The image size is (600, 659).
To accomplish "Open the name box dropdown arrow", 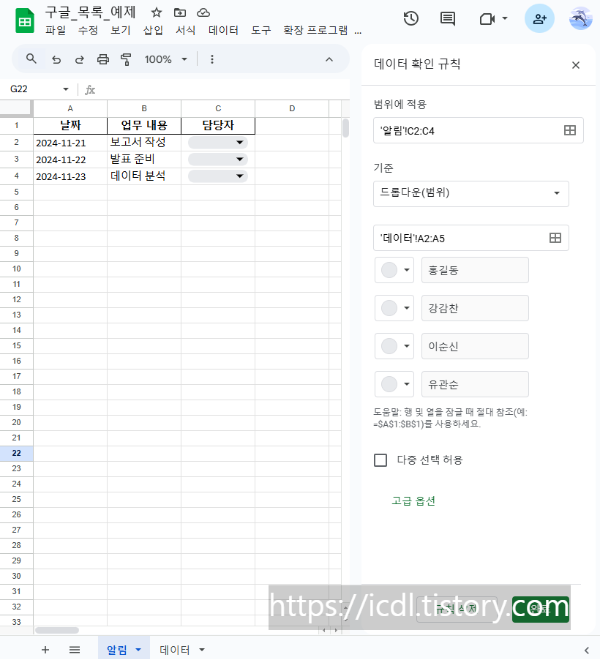I will 66,89.
